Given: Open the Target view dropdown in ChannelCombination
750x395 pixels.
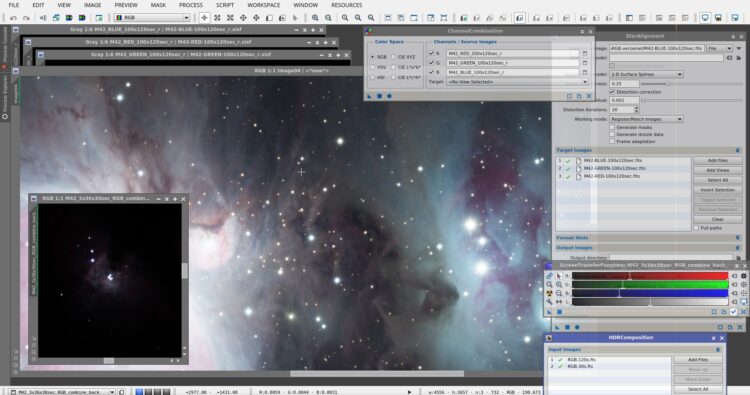Looking at the screenshot, I should (517, 82).
